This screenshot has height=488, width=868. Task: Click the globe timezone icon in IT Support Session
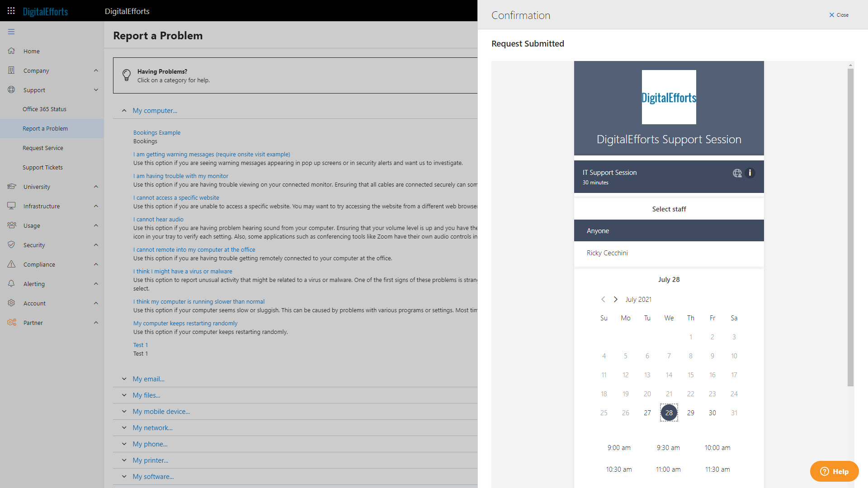pyautogui.click(x=737, y=173)
